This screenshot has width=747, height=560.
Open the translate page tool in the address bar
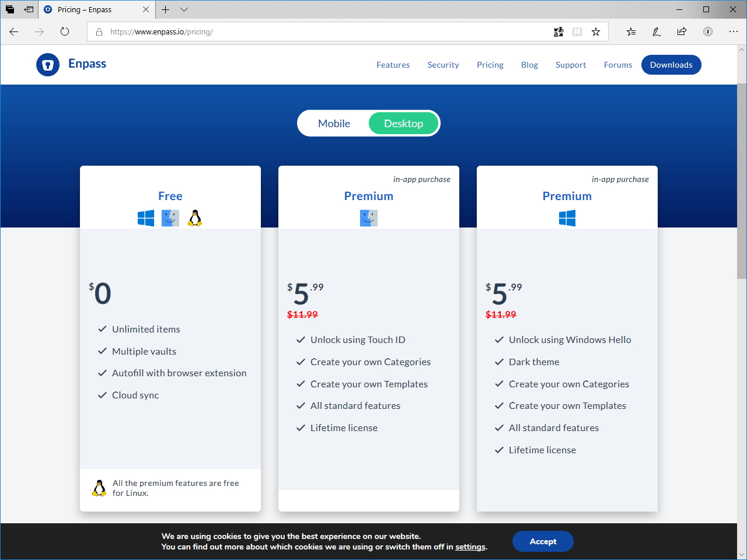(x=558, y=32)
